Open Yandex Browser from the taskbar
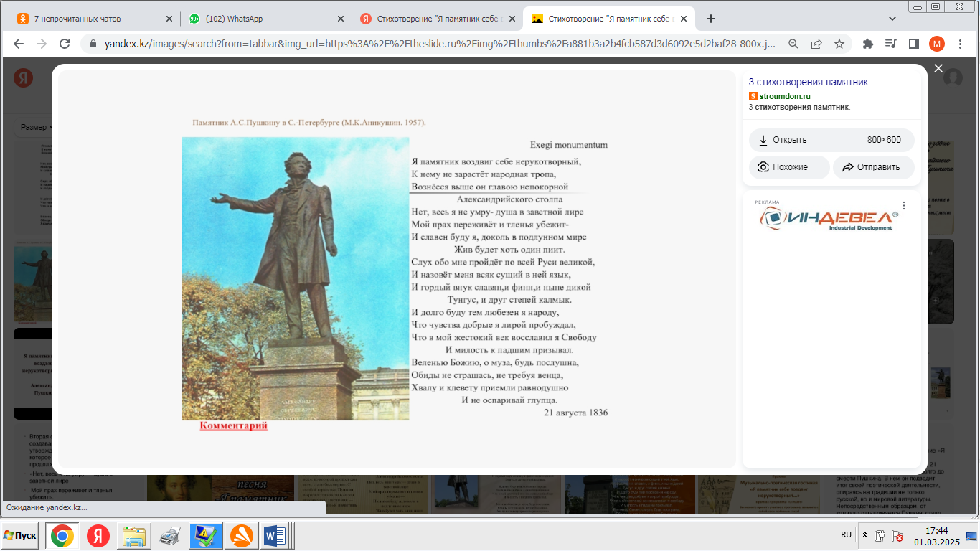 [x=98, y=536]
